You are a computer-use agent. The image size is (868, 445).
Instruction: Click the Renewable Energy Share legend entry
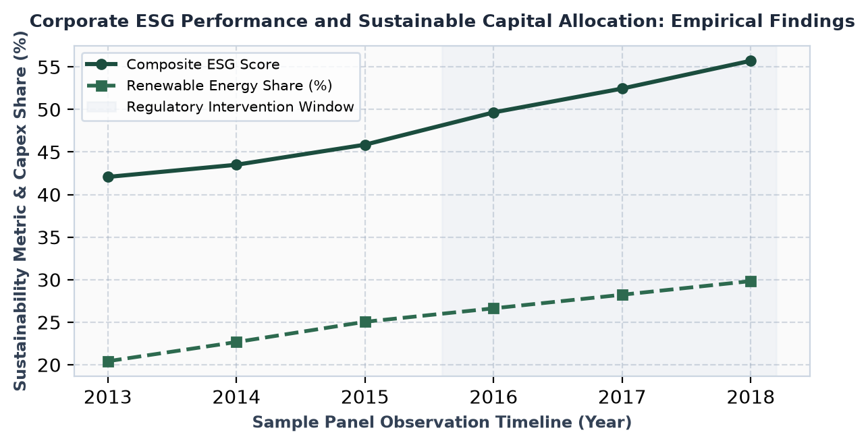point(210,86)
